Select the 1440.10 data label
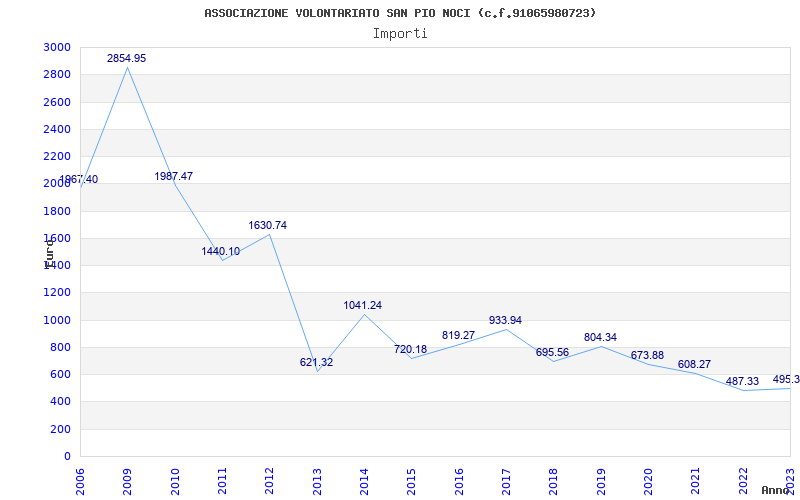The height and width of the screenshot is (500, 800). [220, 252]
